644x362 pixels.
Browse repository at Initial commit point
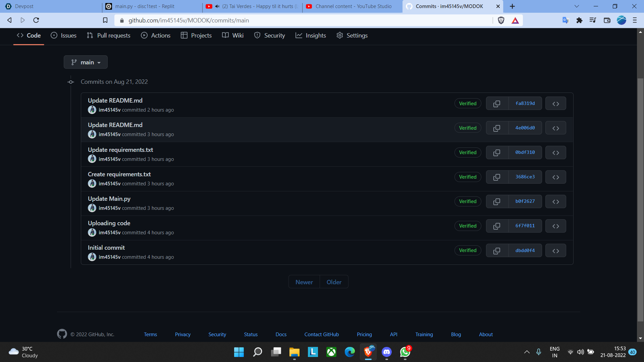point(555,251)
